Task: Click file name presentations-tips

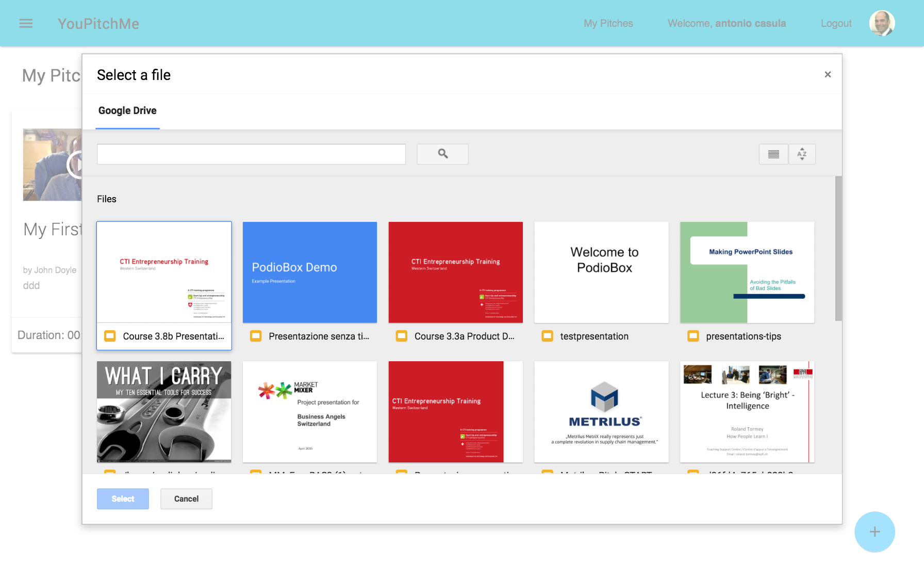Action: coord(744,336)
